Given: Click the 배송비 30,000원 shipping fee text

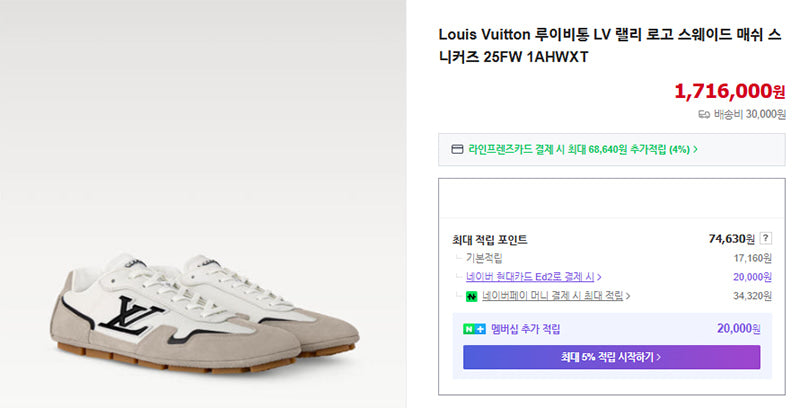Looking at the screenshot, I should (x=749, y=115).
